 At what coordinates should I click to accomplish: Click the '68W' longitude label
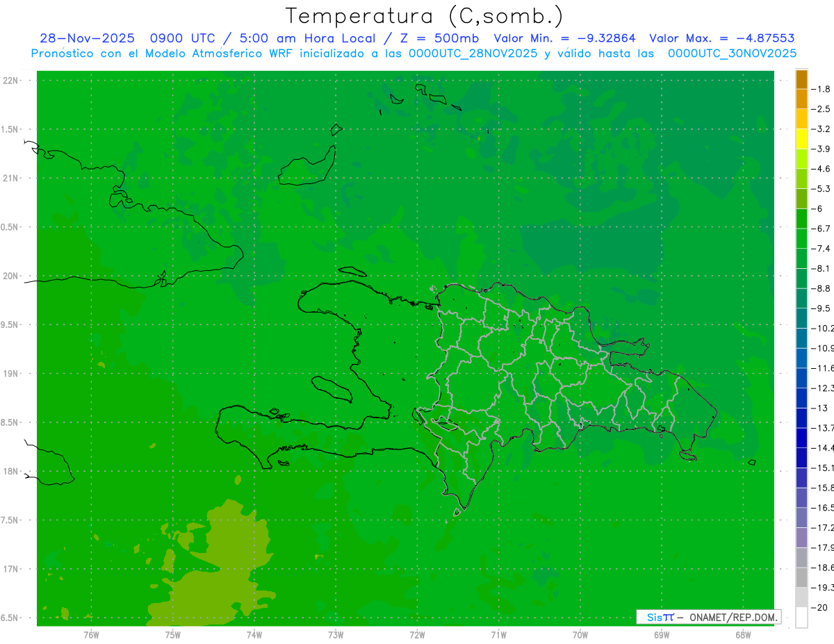click(x=742, y=634)
